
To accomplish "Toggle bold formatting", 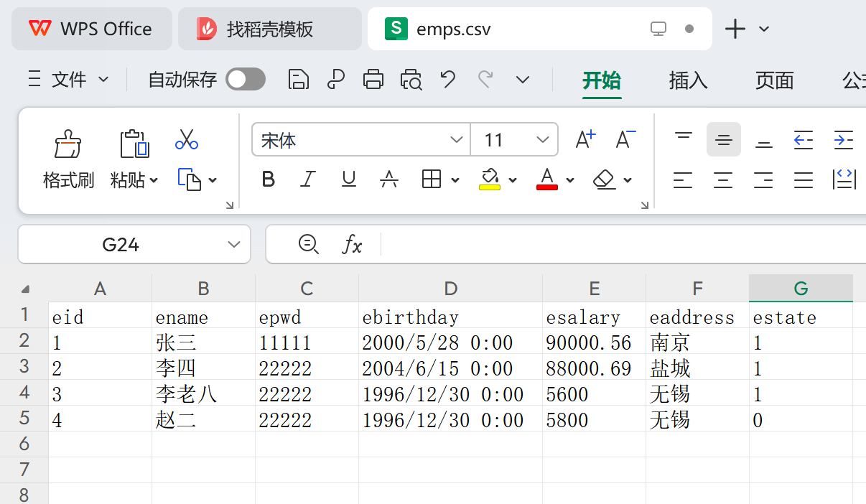I will coord(268,179).
